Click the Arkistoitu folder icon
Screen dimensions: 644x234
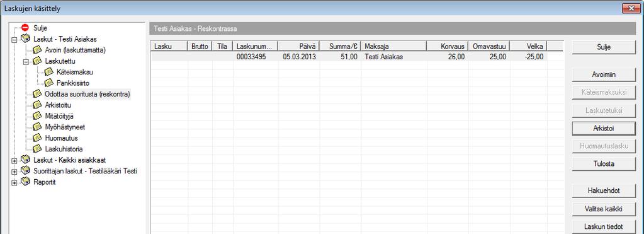[x=37, y=105]
